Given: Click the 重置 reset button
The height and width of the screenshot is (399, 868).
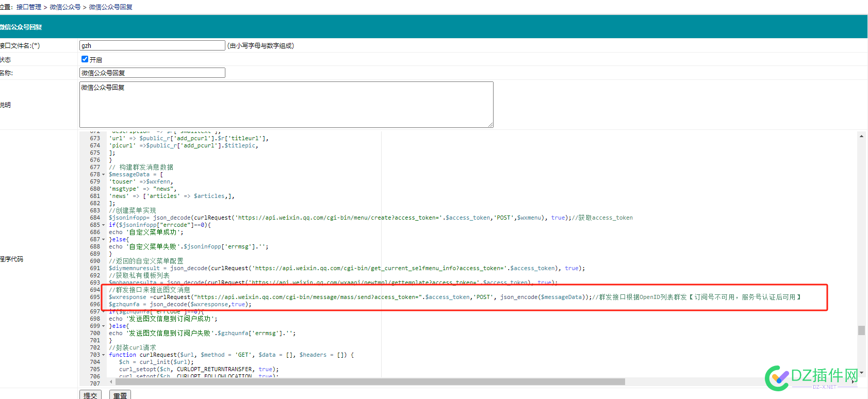Looking at the screenshot, I should pos(120,395).
